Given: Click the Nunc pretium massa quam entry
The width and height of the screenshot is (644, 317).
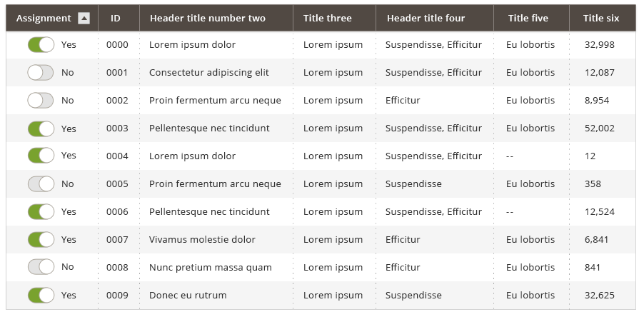Looking at the screenshot, I should 211,267.
